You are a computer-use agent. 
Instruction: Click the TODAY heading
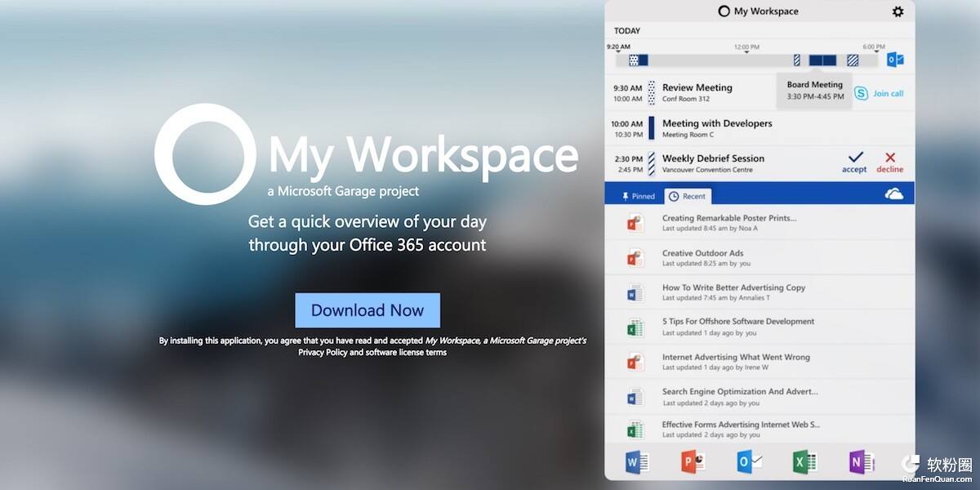tap(627, 31)
